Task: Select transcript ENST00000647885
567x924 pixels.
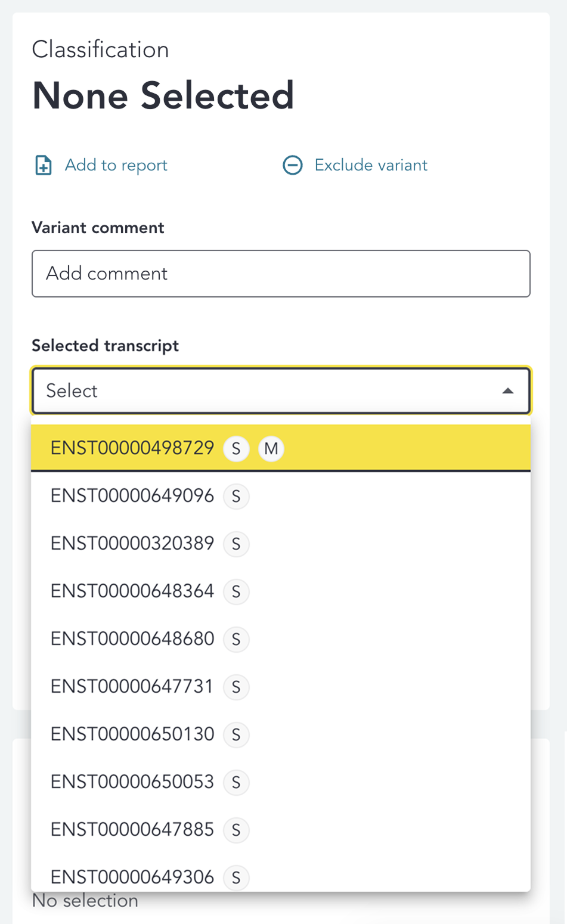Action: 132,830
